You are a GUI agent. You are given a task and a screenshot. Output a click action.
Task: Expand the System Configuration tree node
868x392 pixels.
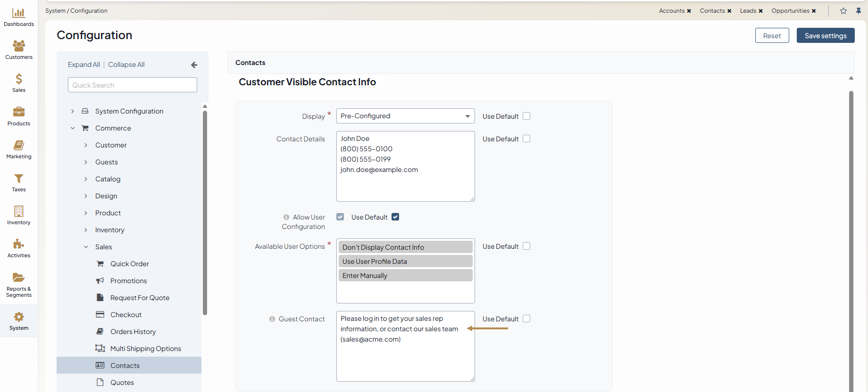73,111
